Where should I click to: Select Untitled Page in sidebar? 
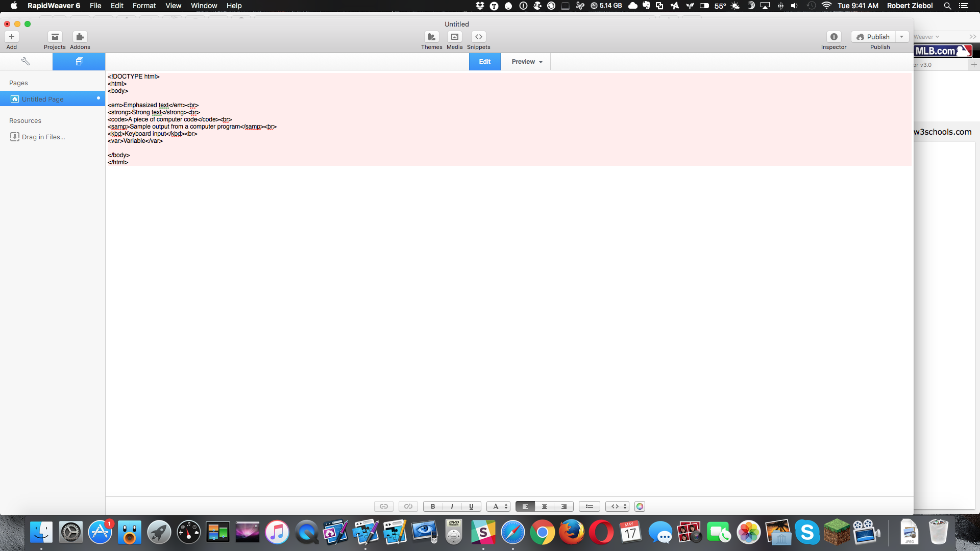tap(43, 99)
